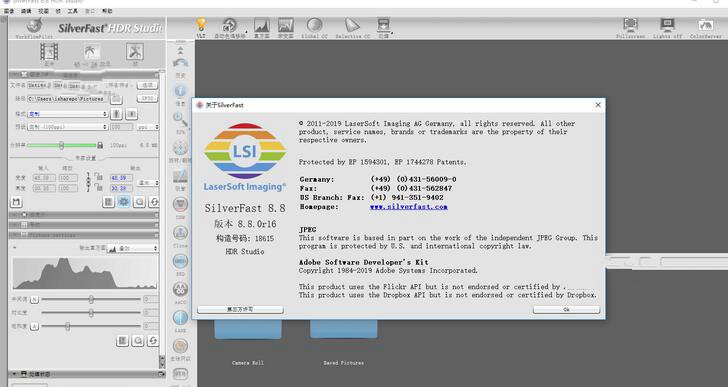This screenshot has width=728, height=387.
Task: Select the Clone tool icon
Action: point(180,232)
